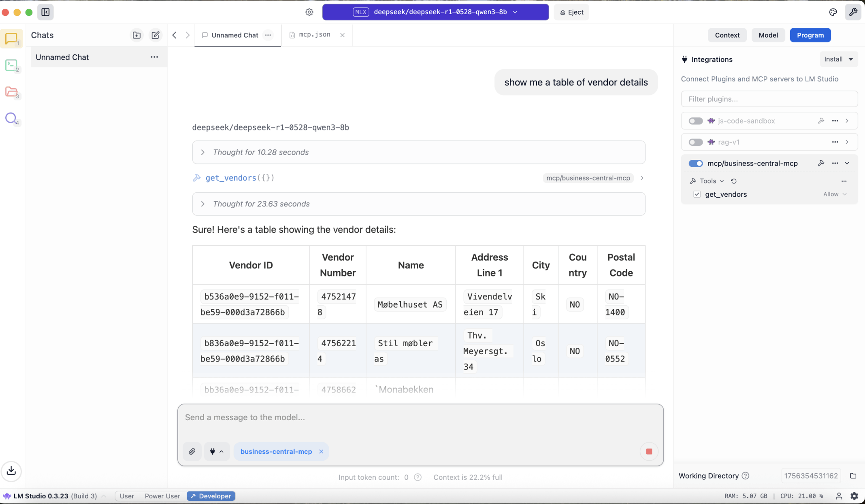The image size is (865, 504).
Task: Click the new chat compose icon
Action: click(156, 35)
